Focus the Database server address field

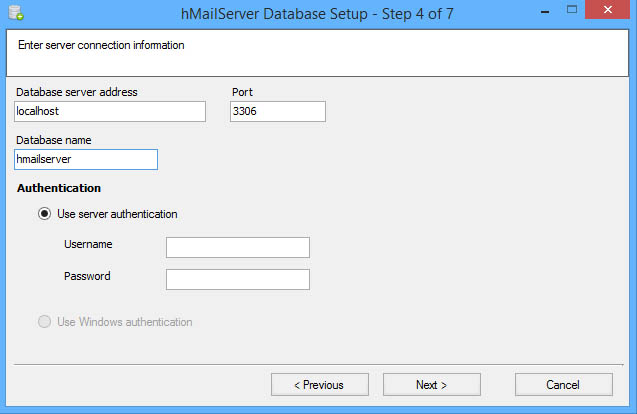[110, 111]
